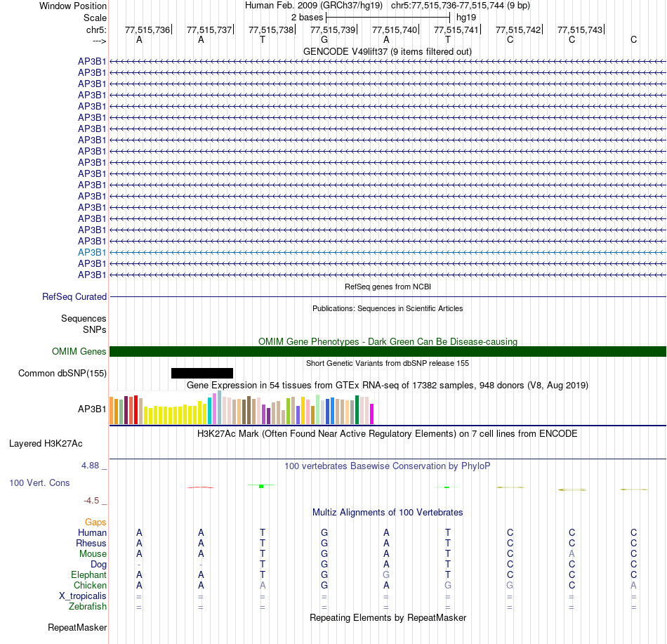Select the Dog alignment row label
The image size is (667, 644).
(x=98, y=565)
